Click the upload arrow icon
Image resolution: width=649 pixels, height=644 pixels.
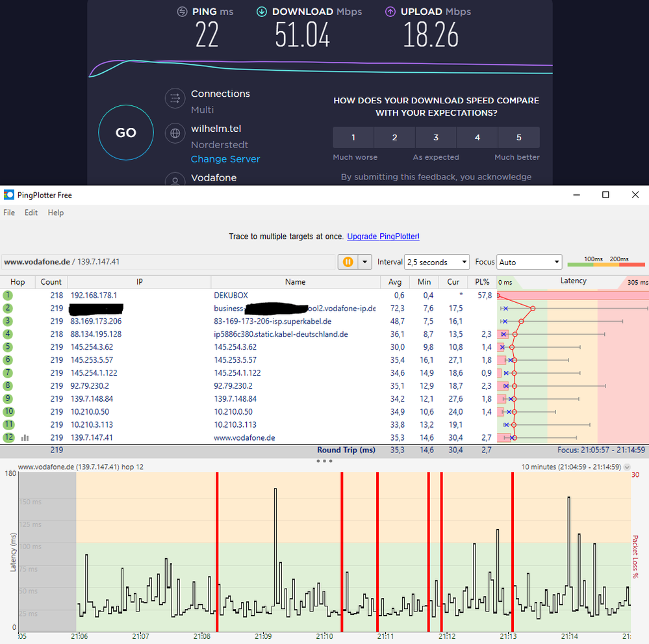point(390,12)
